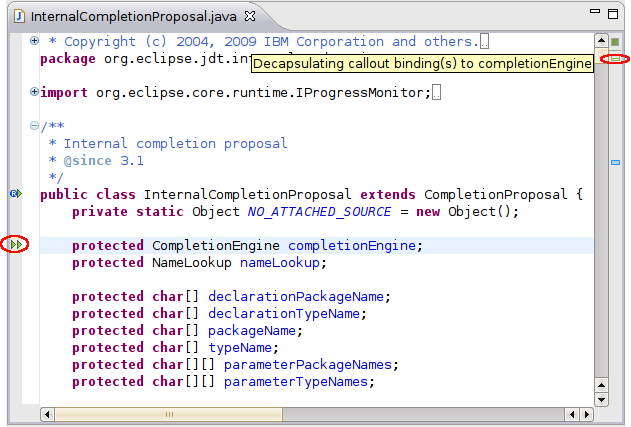Click the vertical scrollbar up arrow
The width and height of the screenshot is (631, 427).
[x=601, y=41]
